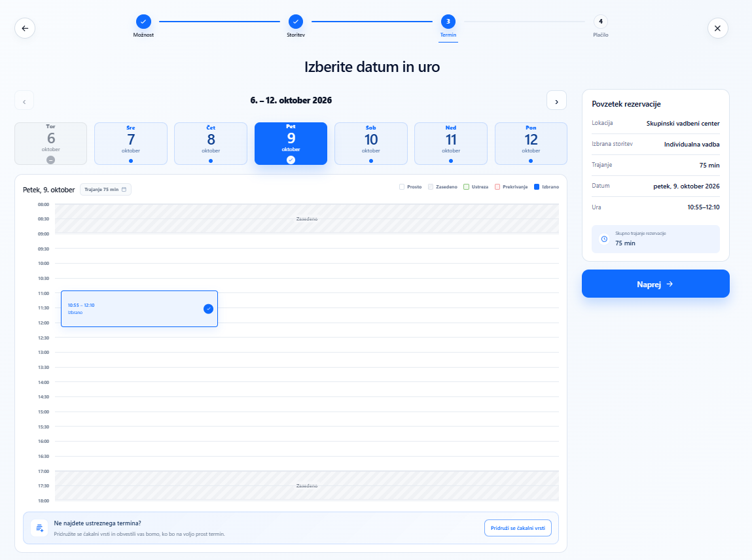
Task: Open the Trajanje 75 min duration chip
Action: 105,189
